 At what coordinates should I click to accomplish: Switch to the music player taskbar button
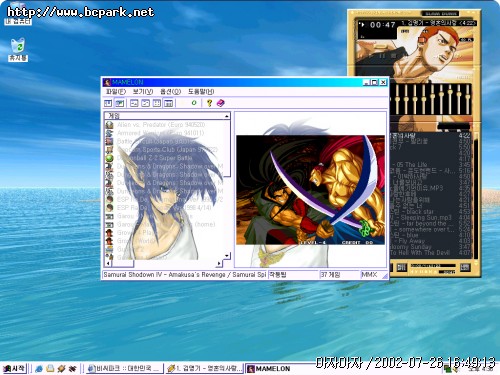tap(204, 369)
